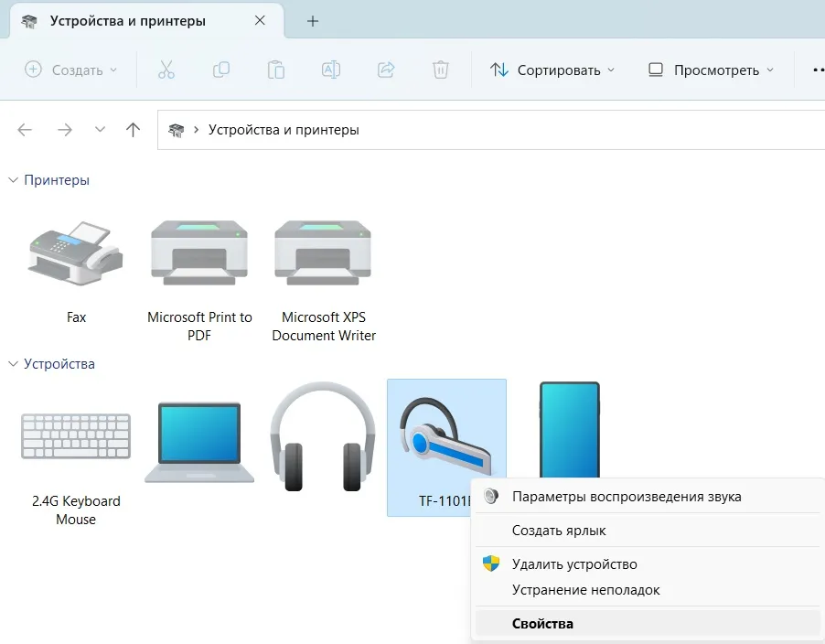The height and width of the screenshot is (644, 825).
Task: Open recent locations chevron dropdown
Action: pyautogui.click(x=100, y=129)
